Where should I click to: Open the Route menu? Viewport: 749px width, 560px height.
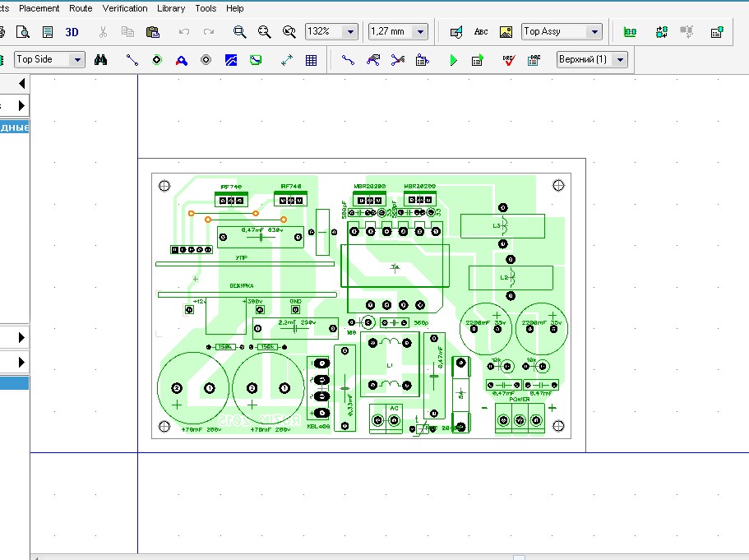tap(81, 8)
